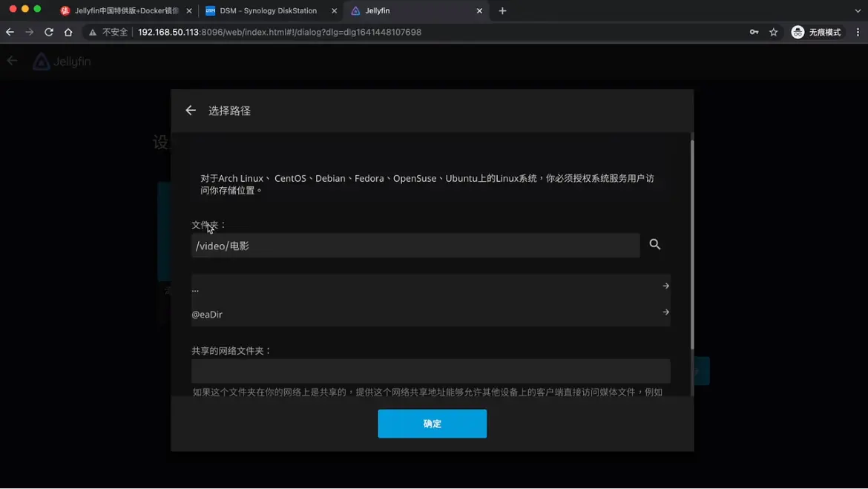Reload the page using the browser refresh icon
This screenshot has width=868, height=489.
(49, 32)
